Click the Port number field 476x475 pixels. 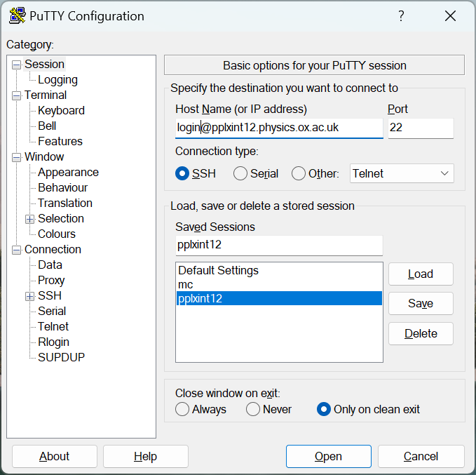(421, 128)
